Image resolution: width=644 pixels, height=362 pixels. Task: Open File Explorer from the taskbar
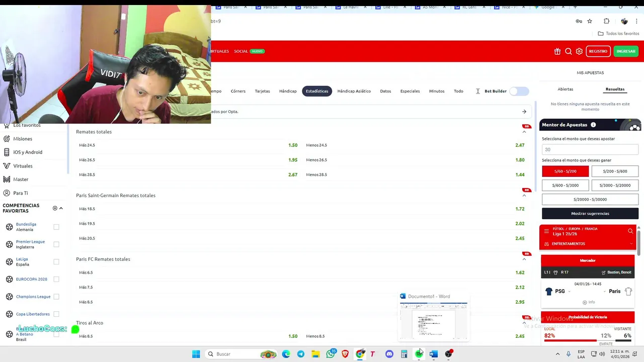tap(315, 354)
